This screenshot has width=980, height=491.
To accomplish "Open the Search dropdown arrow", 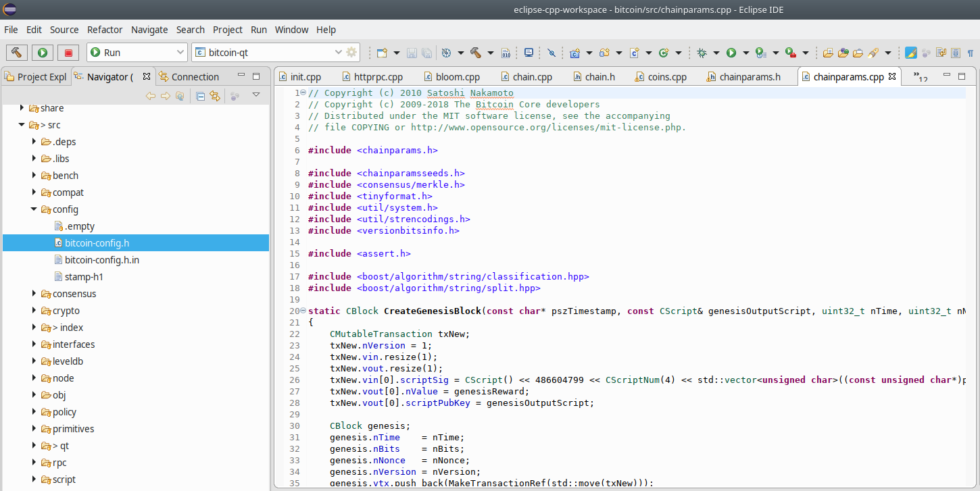I will pos(887,52).
